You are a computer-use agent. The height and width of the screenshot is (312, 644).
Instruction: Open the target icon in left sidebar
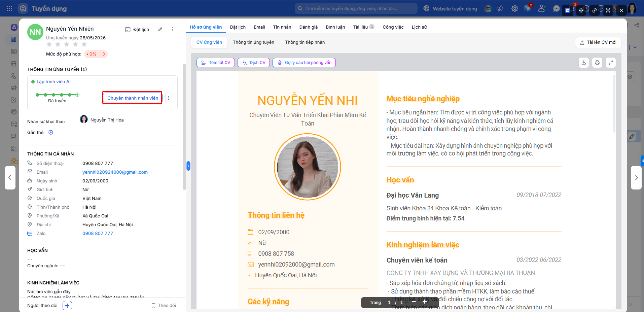coord(13,112)
